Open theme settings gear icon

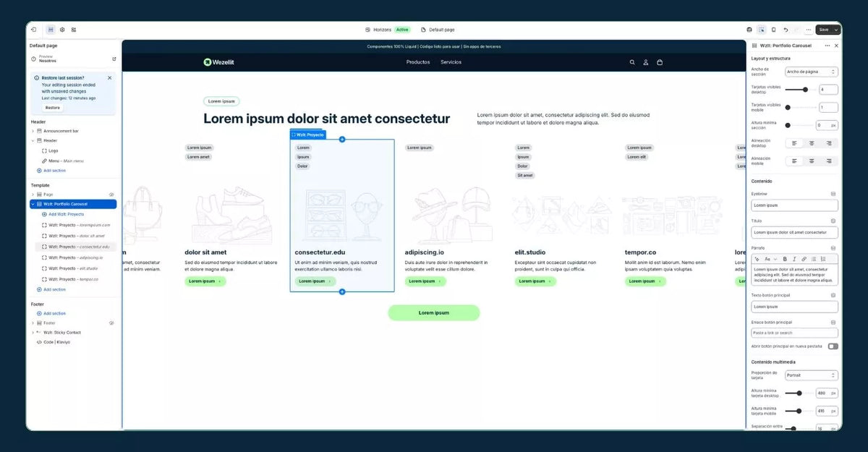coord(62,30)
